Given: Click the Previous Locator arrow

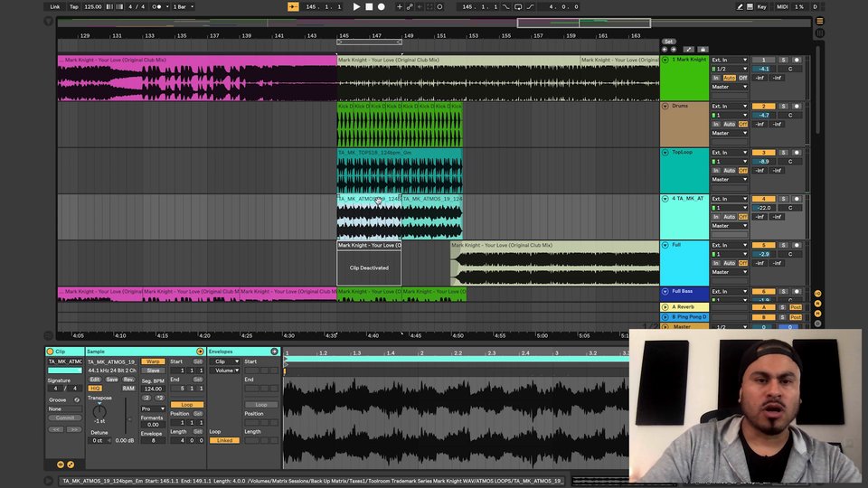Looking at the screenshot, I should pyautogui.click(x=665, y=49).
